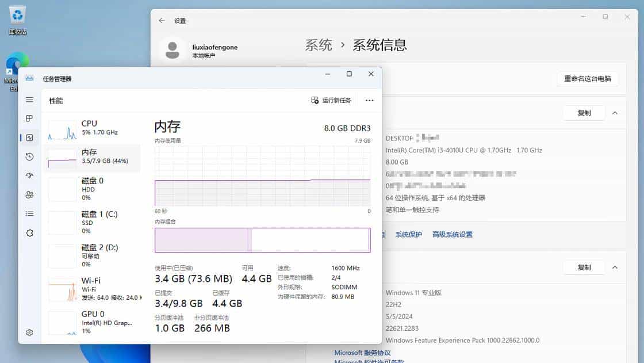Open Task Manager settings gear
The height and width of the screenshot is (363, 644).
(29, 333)
